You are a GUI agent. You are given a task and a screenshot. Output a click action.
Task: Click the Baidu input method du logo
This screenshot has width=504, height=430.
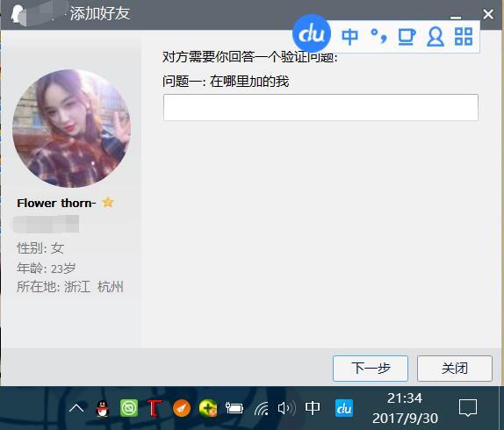312,33
